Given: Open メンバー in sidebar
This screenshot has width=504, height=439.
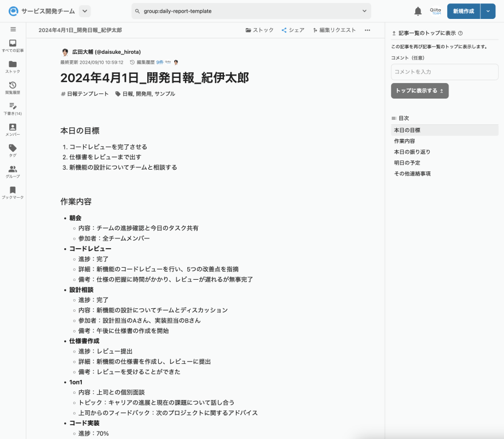Looking at the screenshot, I should point(13,130).
